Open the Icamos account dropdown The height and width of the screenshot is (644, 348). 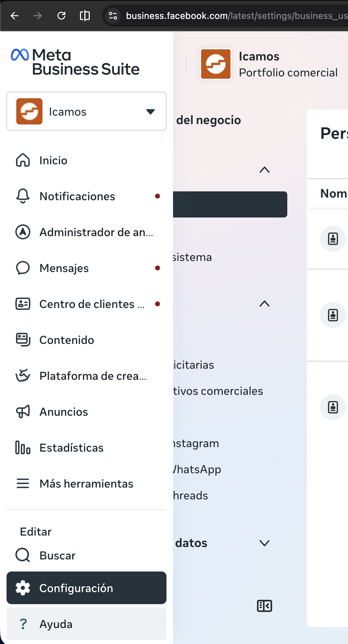click(x=87, y=111)
